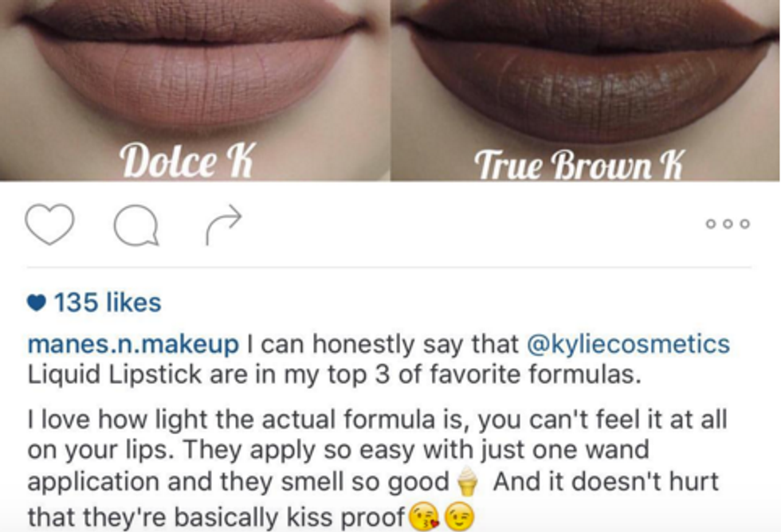Click the small blue heart beside likes
Screen dimensions: 781x532
pyautogui.click(x=37, y=303)
